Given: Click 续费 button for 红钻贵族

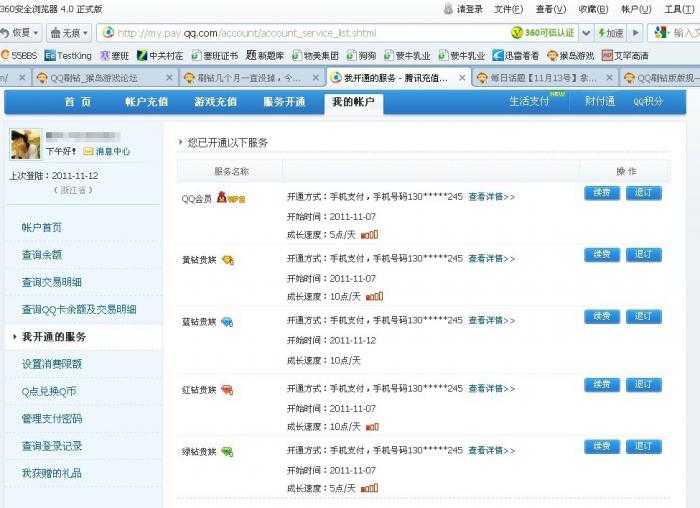Looking at the screenshot, I should coord(602,385).
